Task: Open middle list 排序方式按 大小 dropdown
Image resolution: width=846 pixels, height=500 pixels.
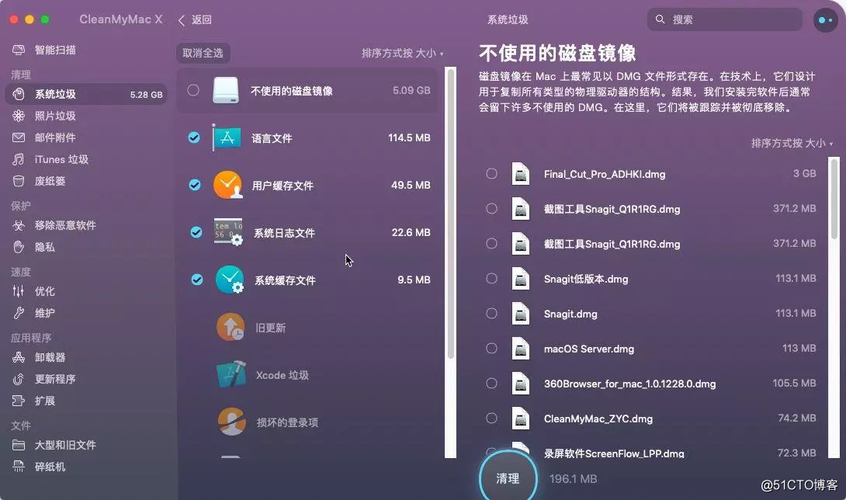Action: click(402, 53)
